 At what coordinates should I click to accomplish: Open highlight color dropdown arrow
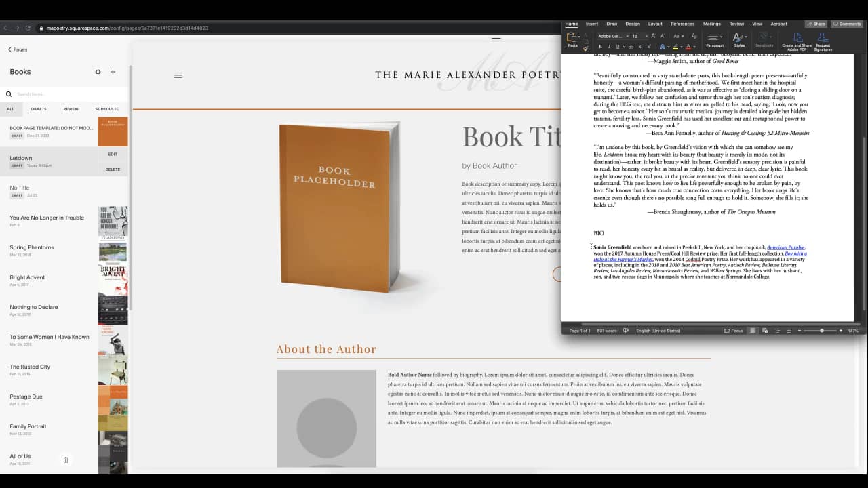[x=682, y=47]
